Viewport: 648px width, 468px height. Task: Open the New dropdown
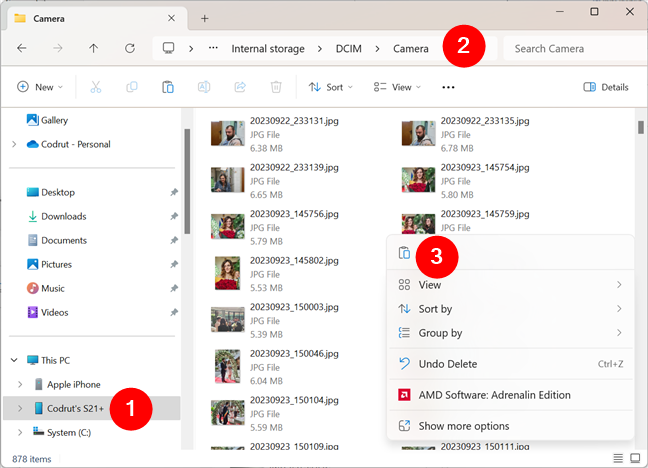click(40, 87)
